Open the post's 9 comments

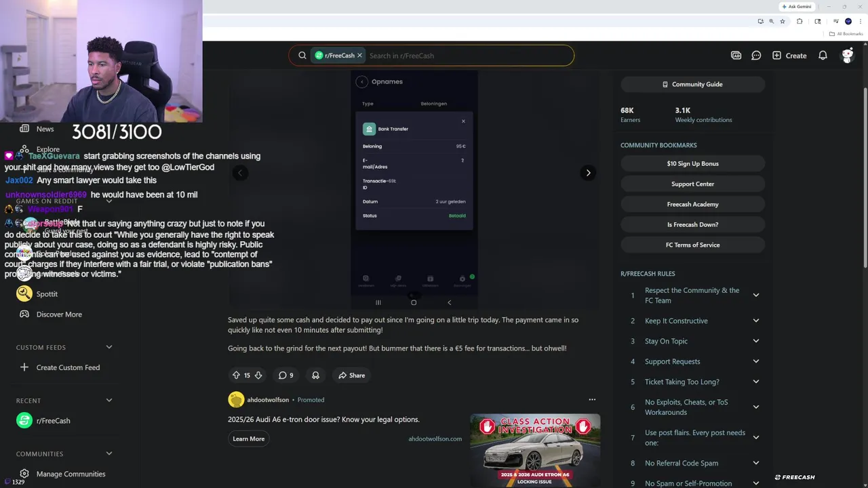286,375
